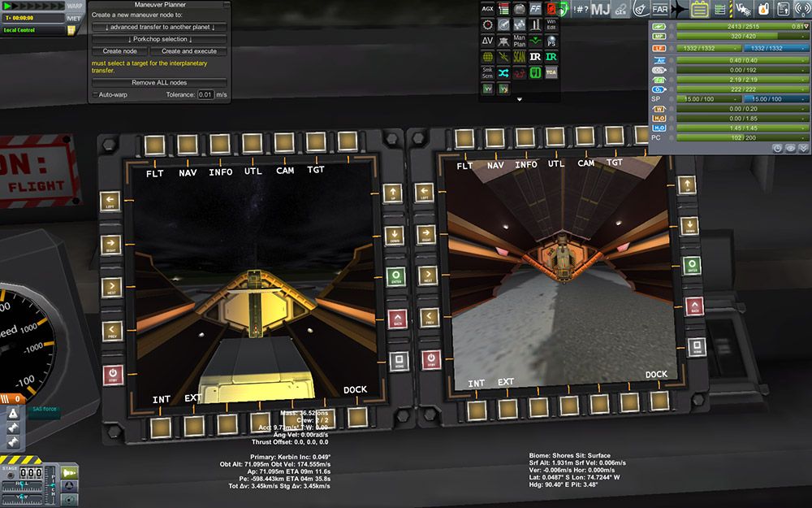Open the Porkchop selection dropdown
This screenshot has height=508, width=812.
click(x=159, y=39)
